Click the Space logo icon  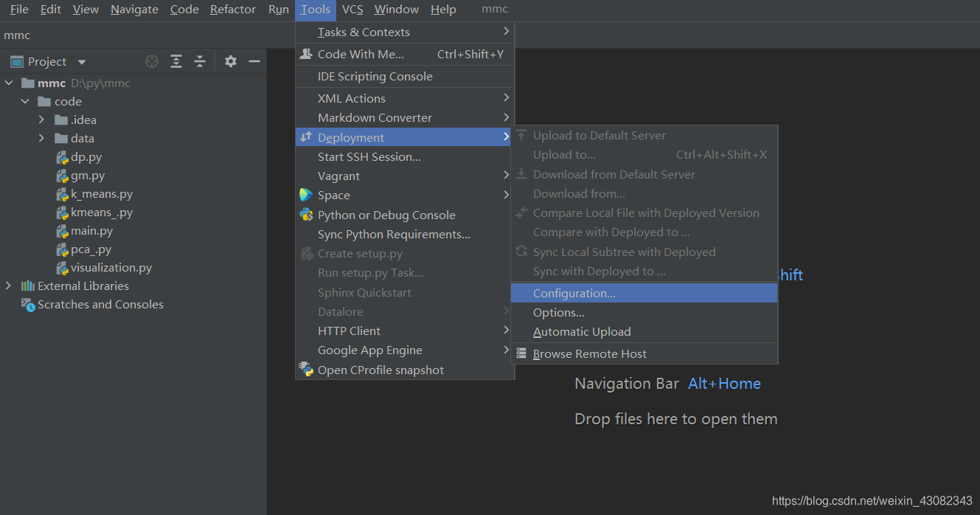click(306, 196)
